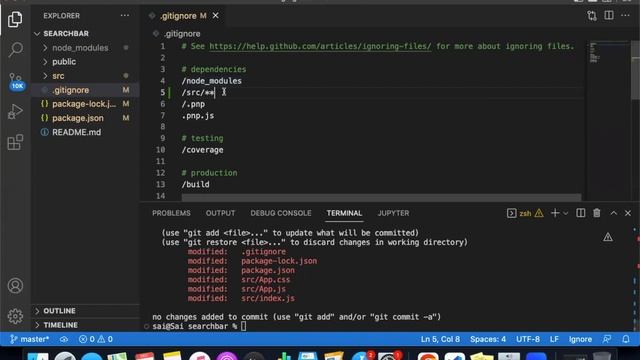
Task: Maximize the panel size chevron
Action: (613, 213)
